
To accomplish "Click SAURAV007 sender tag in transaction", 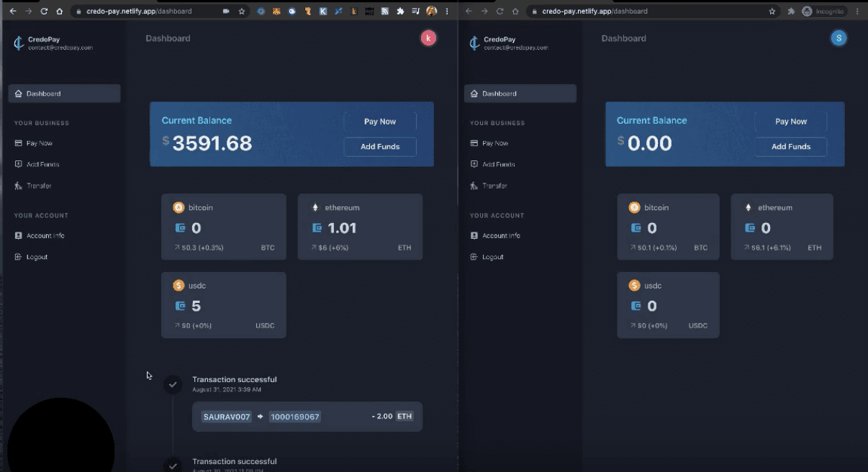I will pyautogui.click(x=227, y=417).
